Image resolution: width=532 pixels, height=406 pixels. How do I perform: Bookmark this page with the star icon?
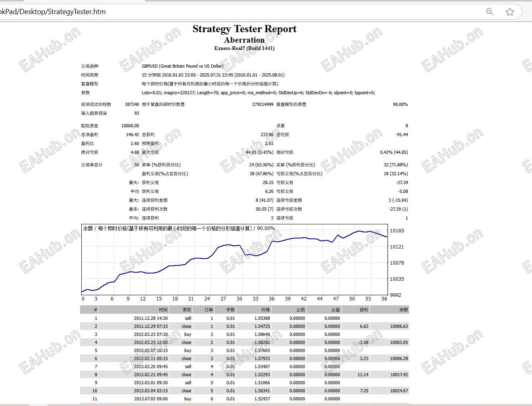(x=510, y=12)
